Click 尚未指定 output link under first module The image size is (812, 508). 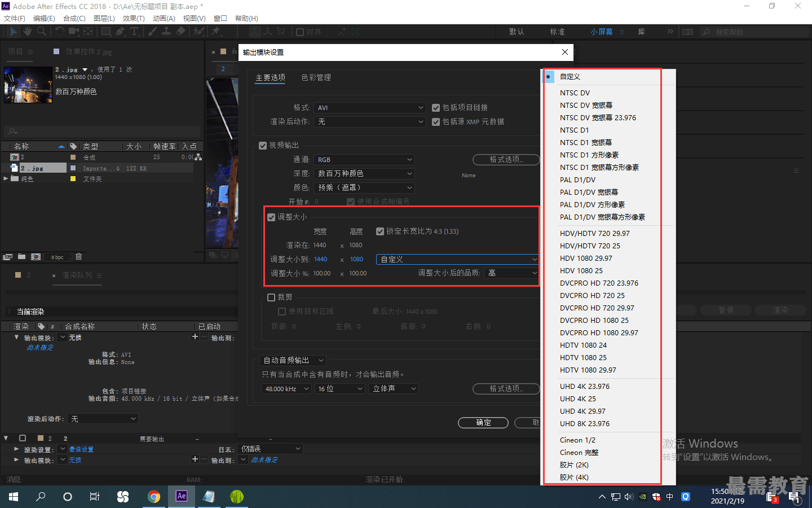tap(40, 348)
